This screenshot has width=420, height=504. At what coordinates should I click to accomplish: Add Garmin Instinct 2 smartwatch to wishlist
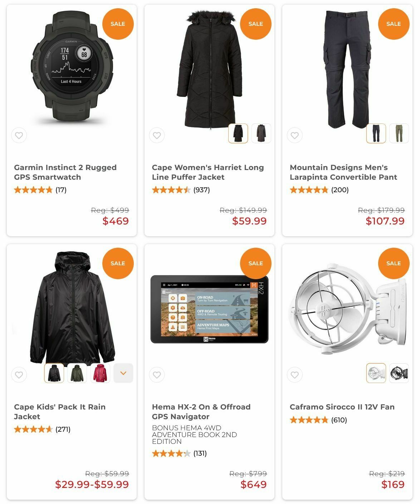[x=19, y=135]
